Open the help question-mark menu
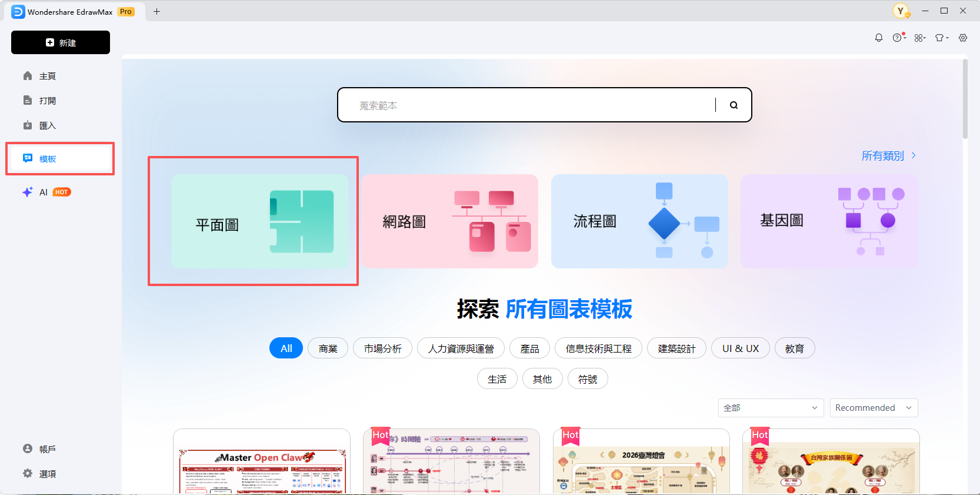The height and width of the screenshot is (495, 980). point(899,38)
